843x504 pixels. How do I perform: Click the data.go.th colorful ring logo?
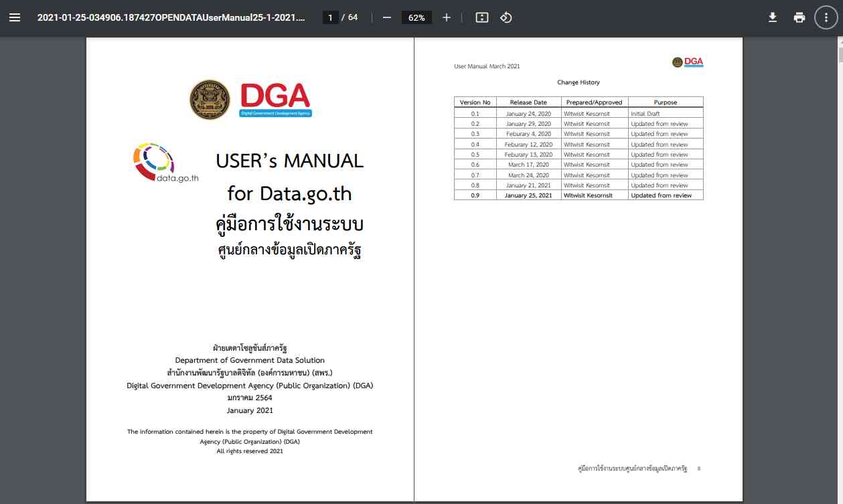(x=154, y=161)
